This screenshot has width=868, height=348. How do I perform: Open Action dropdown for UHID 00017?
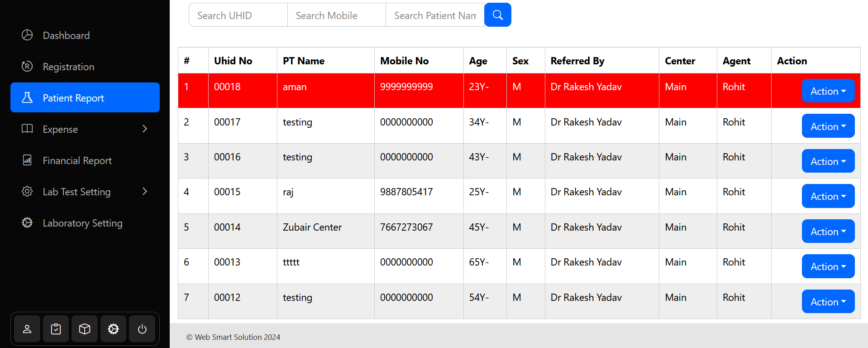pos(828,126)
